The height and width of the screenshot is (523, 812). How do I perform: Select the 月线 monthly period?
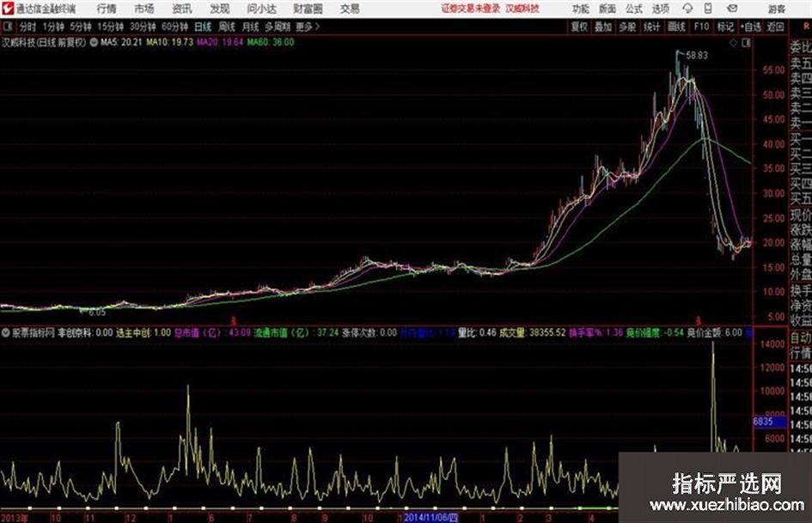point(250,27)
